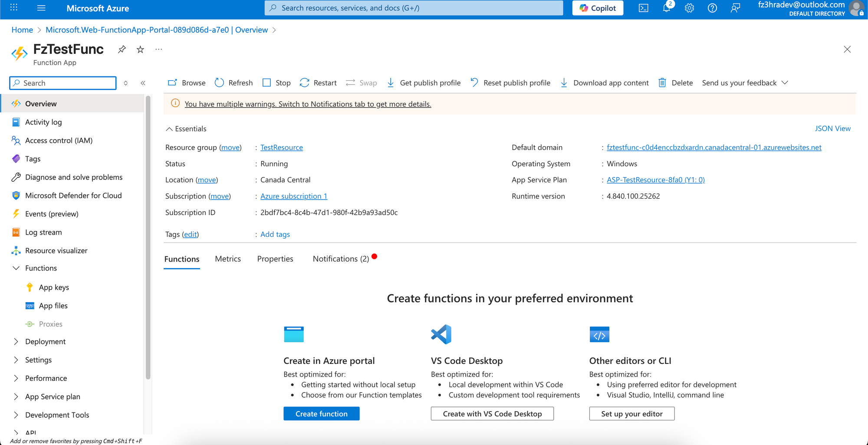This screenshot has width=868, height=445.
Task: Open the multiple warnings notification link
Action: coord(308,104)
